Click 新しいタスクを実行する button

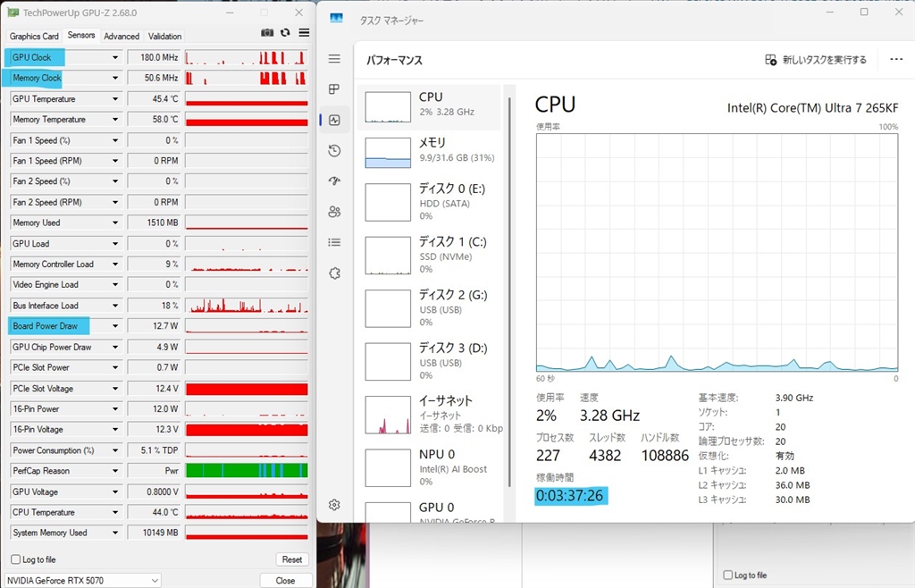pyautogui.click(x=816, y=60)
